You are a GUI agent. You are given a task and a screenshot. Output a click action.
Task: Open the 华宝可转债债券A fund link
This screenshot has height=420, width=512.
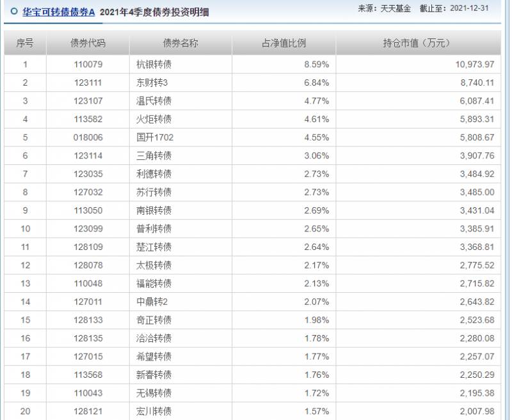tap(58, 12)
